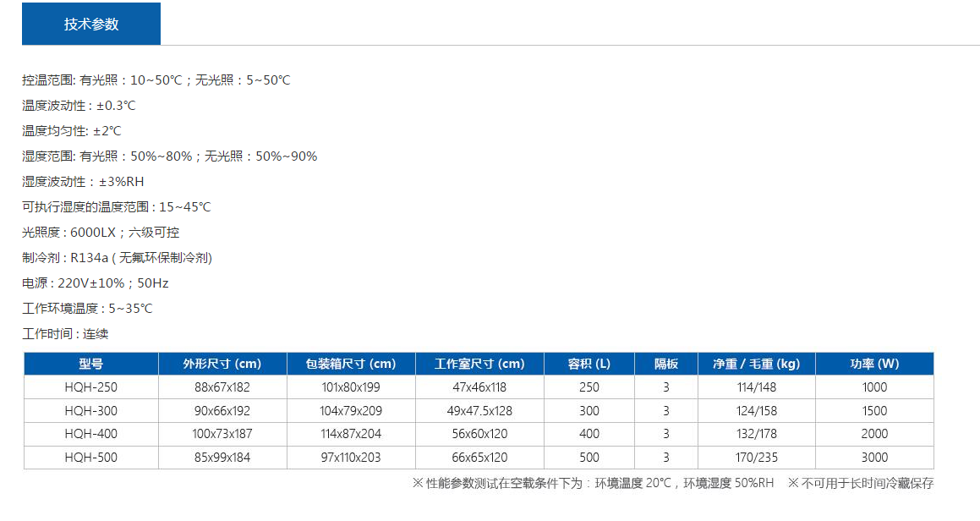Open the 技术参数 tab
The image size is (980, 521).
point(91,24)
